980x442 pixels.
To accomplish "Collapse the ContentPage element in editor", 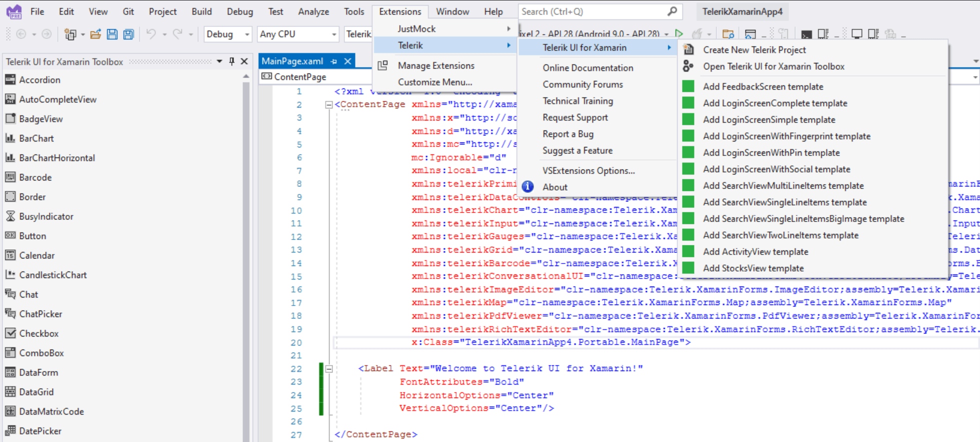I will pos(329,104).
